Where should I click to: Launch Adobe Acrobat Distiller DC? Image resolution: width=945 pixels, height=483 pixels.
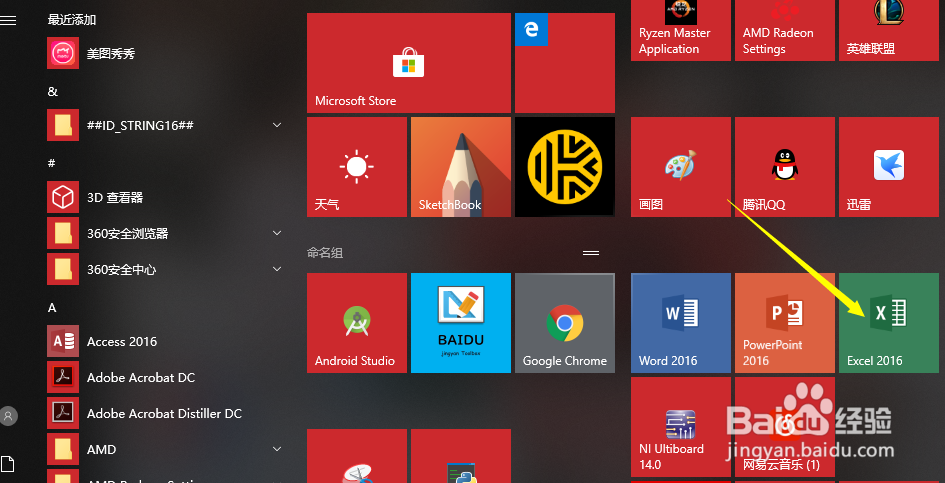(x=166, y=414)
